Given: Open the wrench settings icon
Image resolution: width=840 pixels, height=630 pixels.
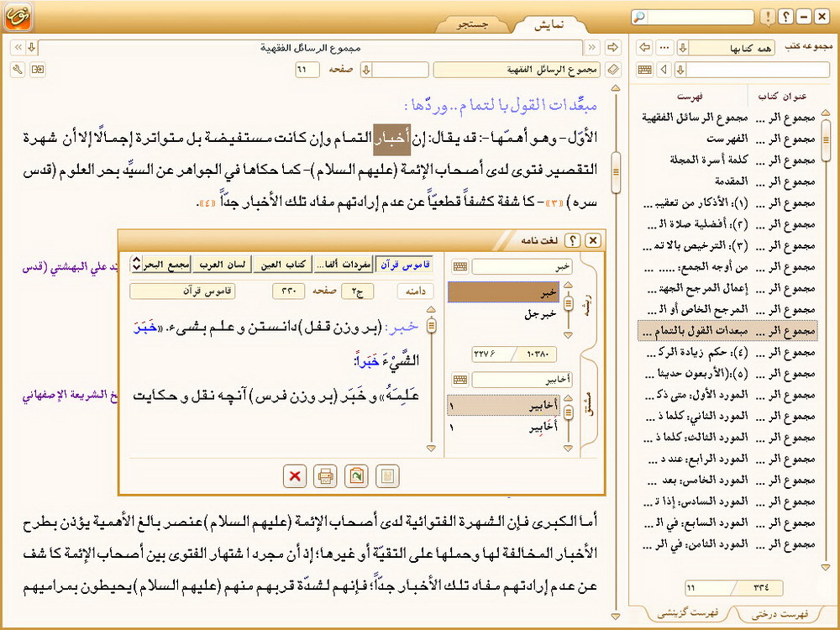Looking at the screenshot, I should click(18, 69).
